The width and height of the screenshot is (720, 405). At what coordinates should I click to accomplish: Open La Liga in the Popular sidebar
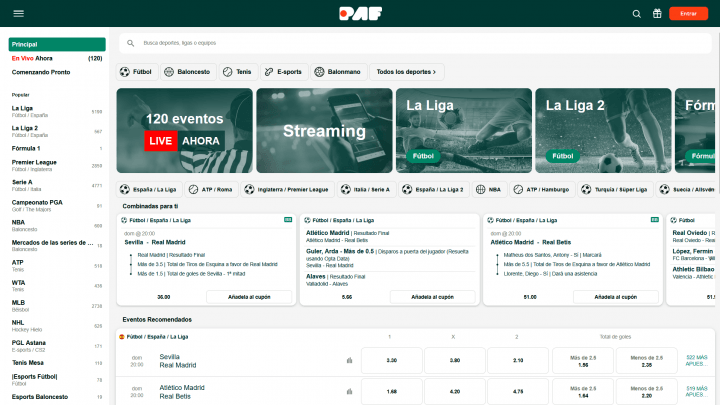[57, 112]
